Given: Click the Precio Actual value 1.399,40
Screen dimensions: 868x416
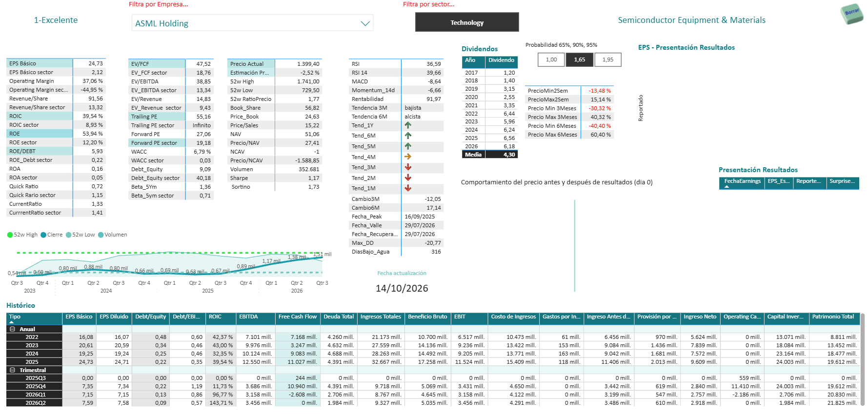Looking at the screenshot, I should click(x=308, y=64).
